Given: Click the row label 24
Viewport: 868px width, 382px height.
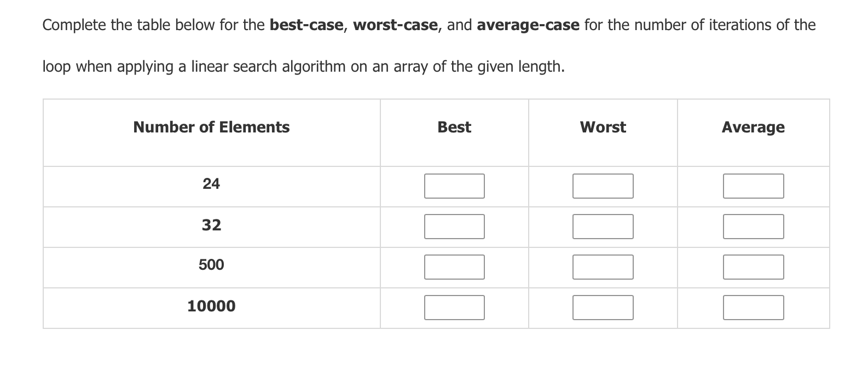Looking at the screenshot, I should (211, 184).
